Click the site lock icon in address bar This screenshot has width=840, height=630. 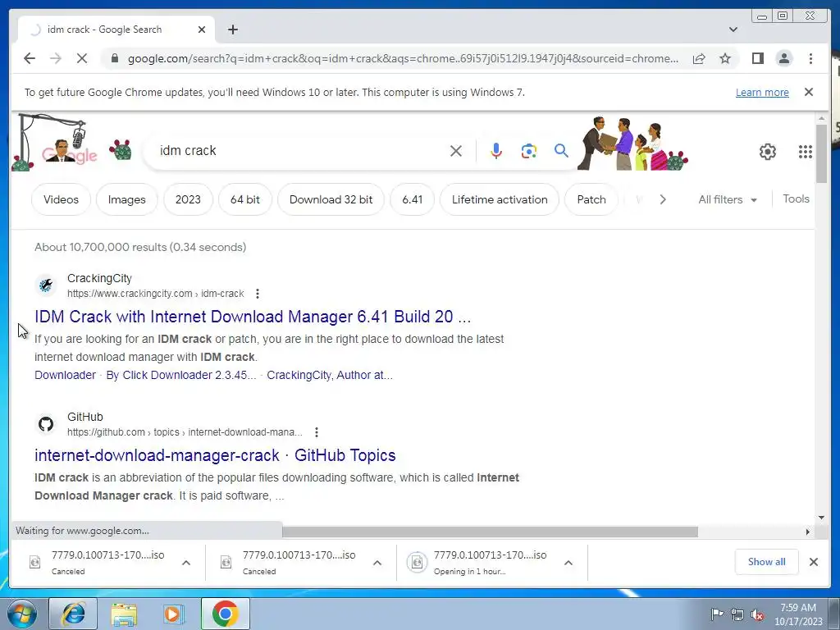pyautogui.click(x=114, y=58)
